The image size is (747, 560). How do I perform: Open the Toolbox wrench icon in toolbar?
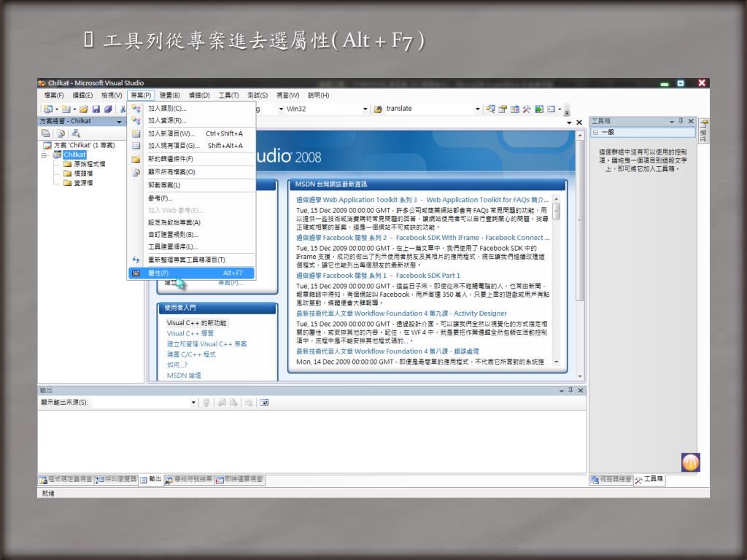click(527, 109)
